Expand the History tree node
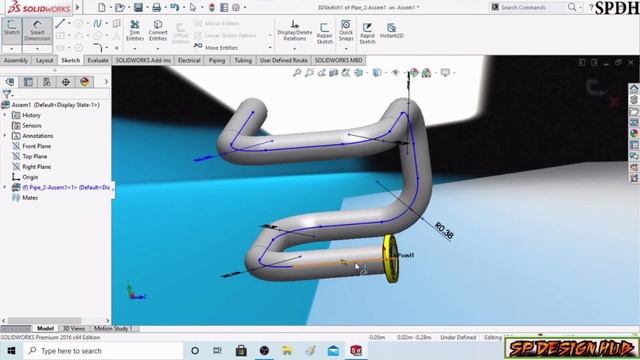This screenshot has width=640, height=360. point(5,115)
